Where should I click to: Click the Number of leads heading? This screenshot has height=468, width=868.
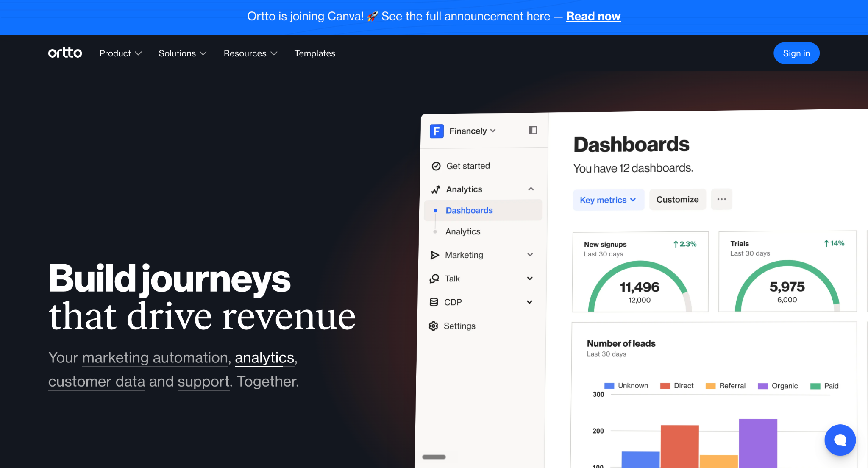[621, 343]
